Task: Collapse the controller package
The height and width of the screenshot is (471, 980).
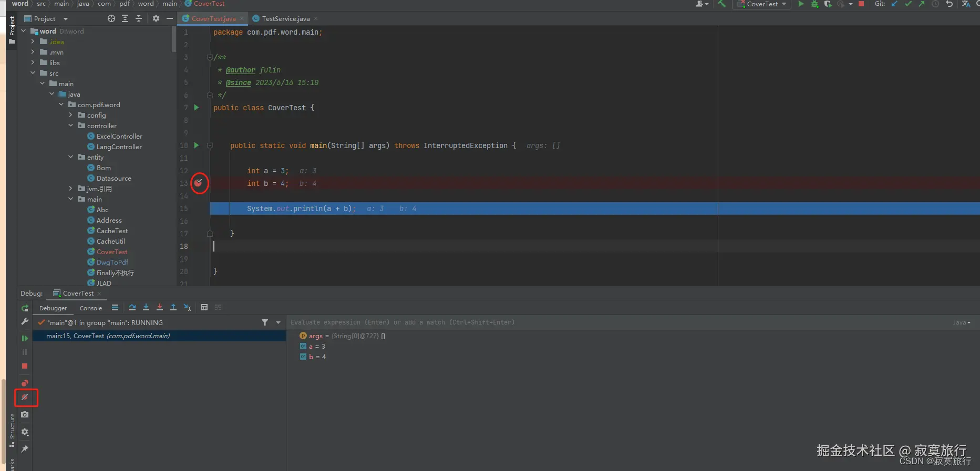Action: click(70, 125)
